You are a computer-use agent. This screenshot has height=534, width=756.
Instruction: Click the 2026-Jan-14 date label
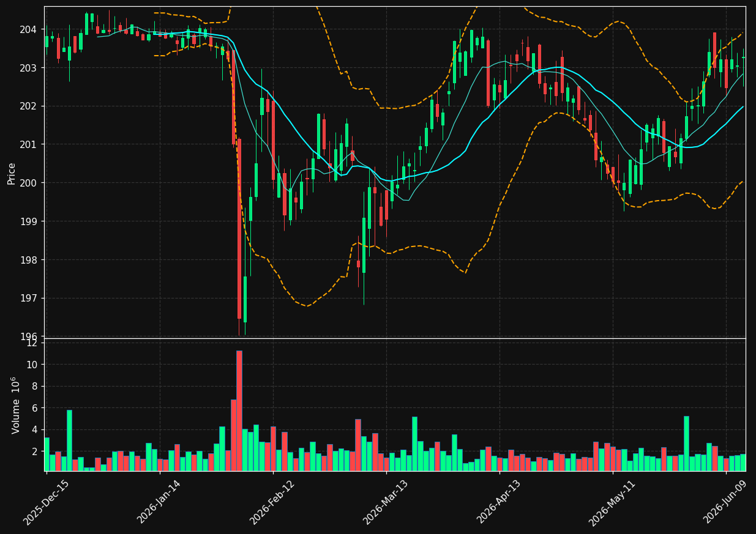159,502
